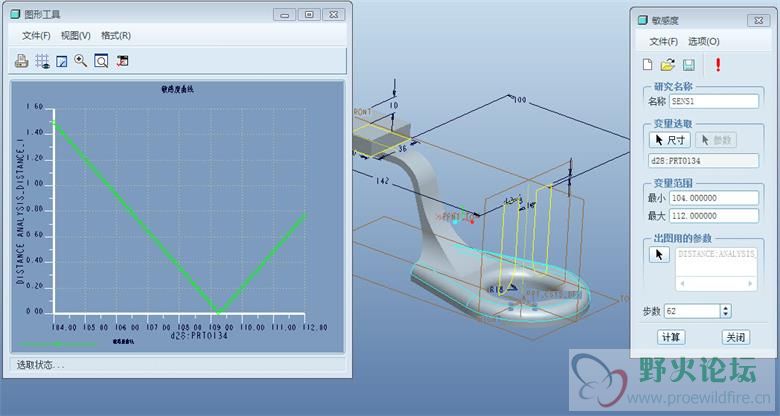
Task: Click the 步数 steps field showing 62
Action: coord(692,312)
